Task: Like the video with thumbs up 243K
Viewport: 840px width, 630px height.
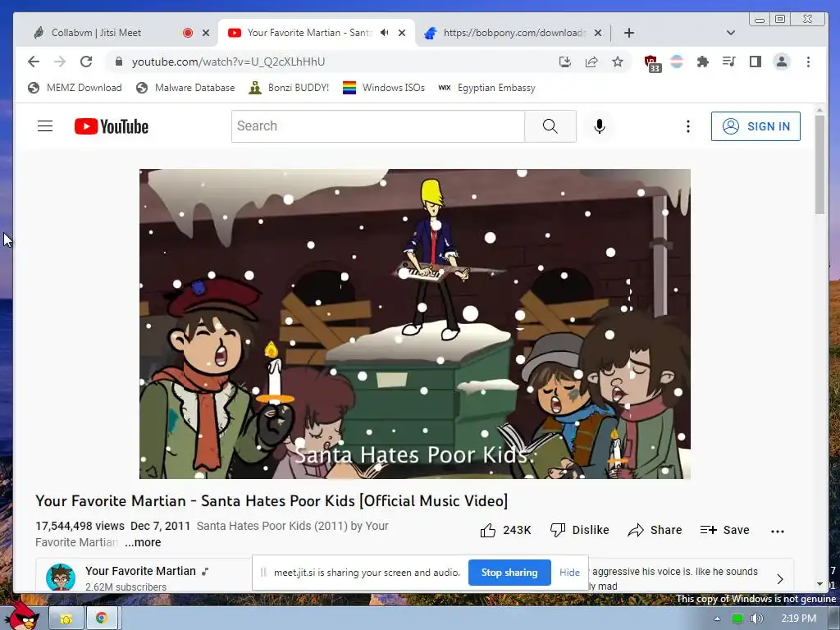Action: click(x=505, y=531)
